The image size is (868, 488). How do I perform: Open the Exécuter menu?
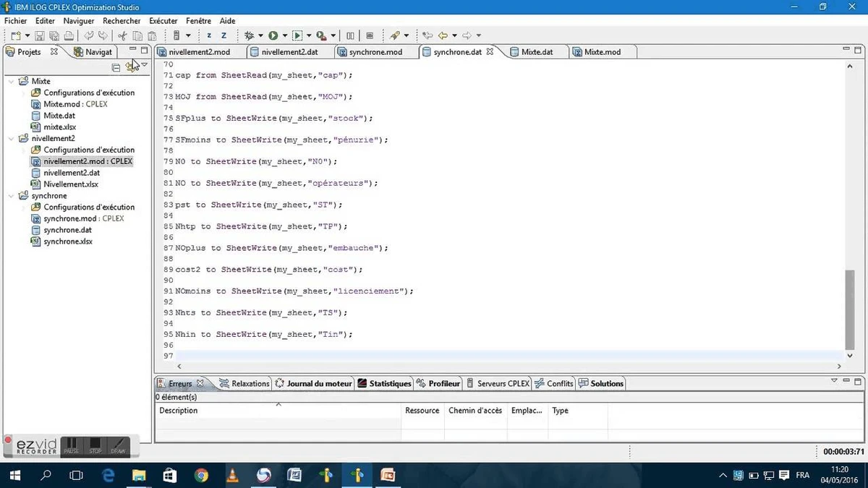point(163,21)
